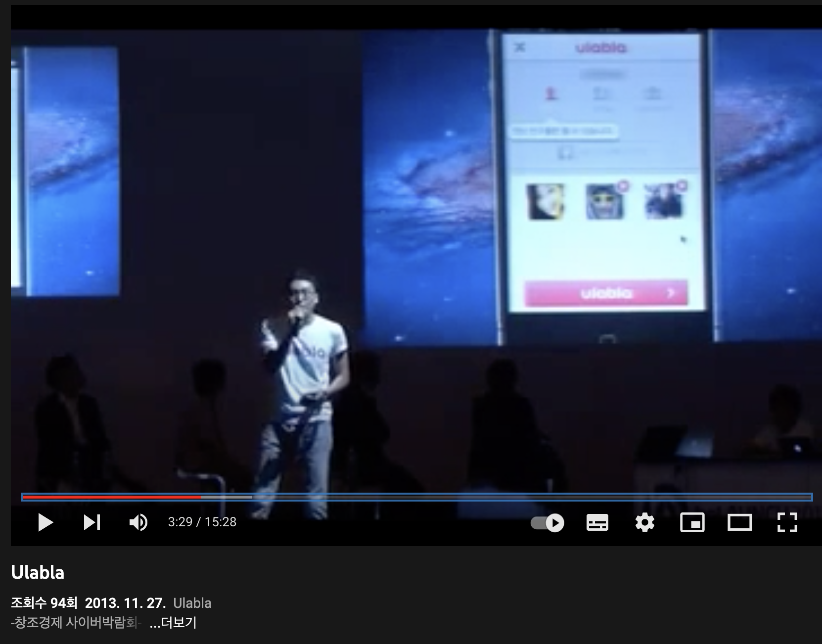
Task: Click the 3:29 / 15:28 time display
Action: click(202, 522)
